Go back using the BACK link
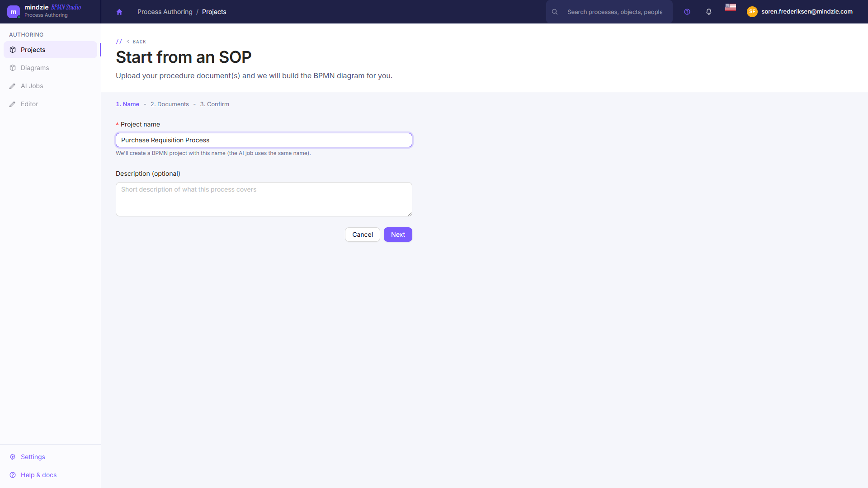Viewport: 868px width, 488px height. 136,42
